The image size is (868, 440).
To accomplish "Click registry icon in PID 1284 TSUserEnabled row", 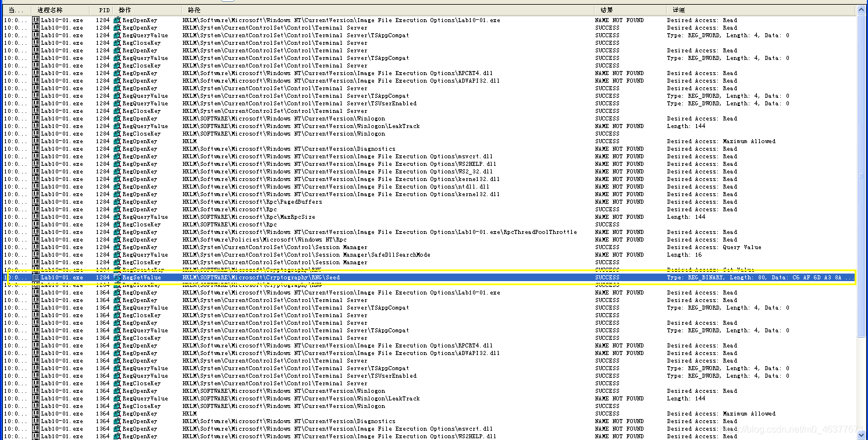I will (117, 104).
